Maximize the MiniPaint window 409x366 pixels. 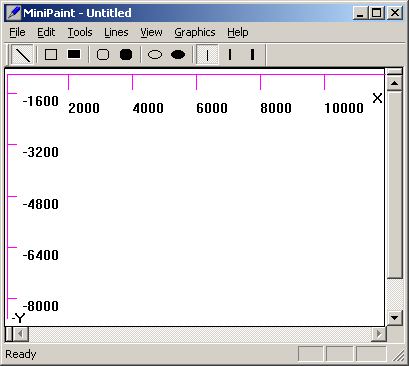377,13
